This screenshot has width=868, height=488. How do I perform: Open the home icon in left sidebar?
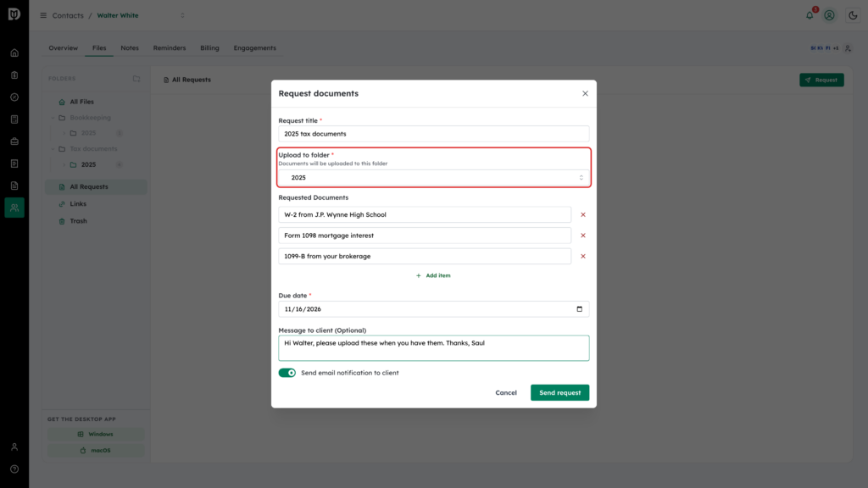coord(14,53)
